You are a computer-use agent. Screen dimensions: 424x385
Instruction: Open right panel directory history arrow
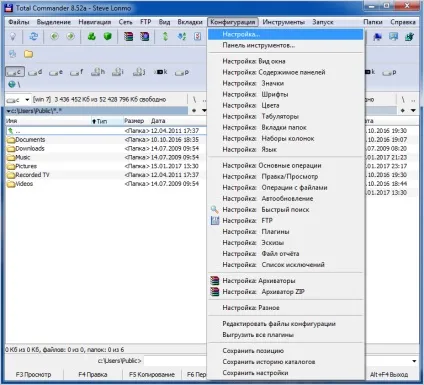413,110
